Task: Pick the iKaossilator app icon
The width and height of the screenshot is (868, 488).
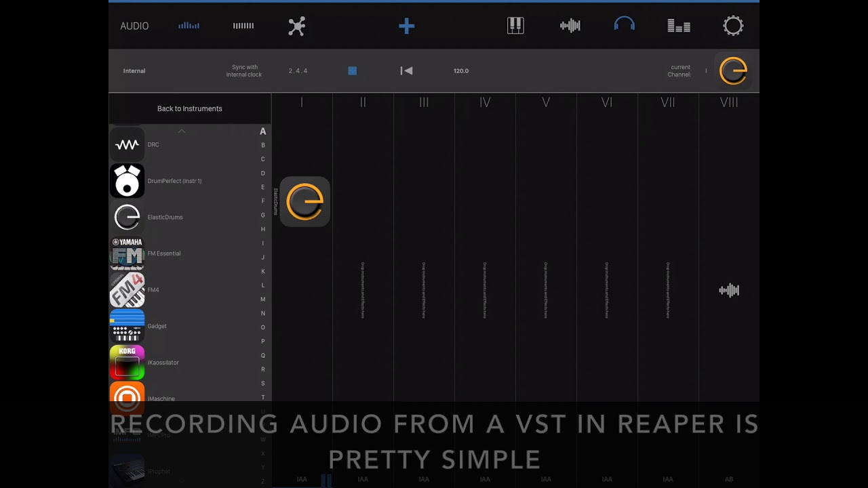Action: (x=127, y=363)
